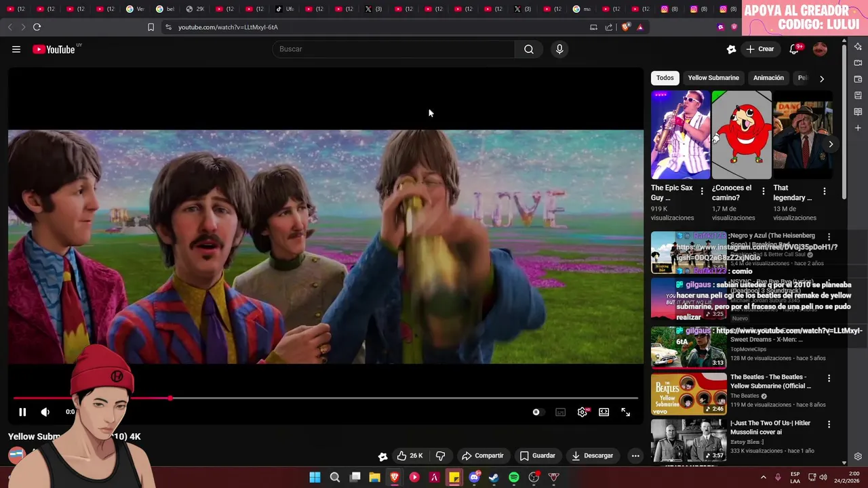Save video with Guardar button
The height and width of the screenshot is (488, 868).
pos(538,455)
